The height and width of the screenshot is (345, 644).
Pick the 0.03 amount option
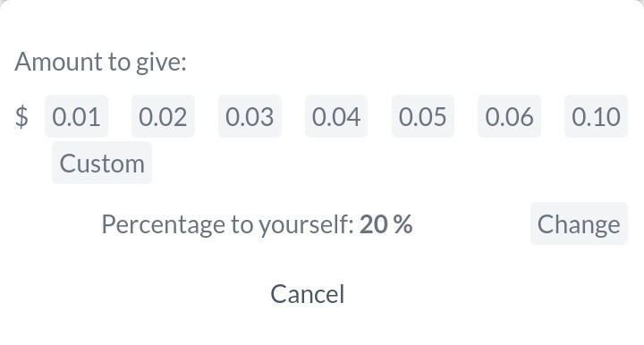point(250,116)
